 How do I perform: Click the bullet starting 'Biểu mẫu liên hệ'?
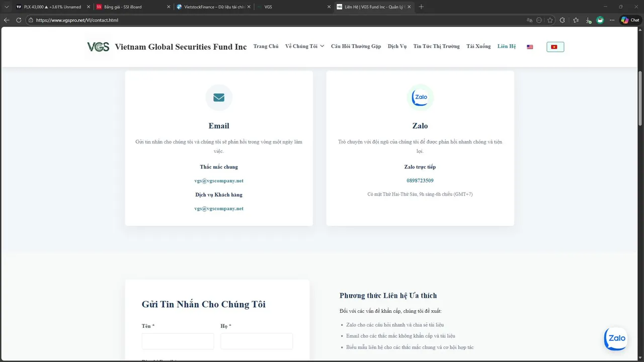[410, 347]
